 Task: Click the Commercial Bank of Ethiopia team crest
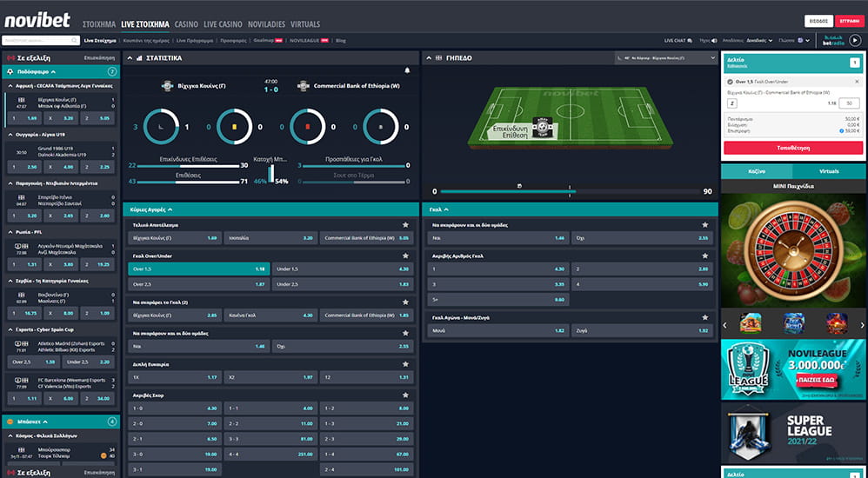tap(303, 86)
